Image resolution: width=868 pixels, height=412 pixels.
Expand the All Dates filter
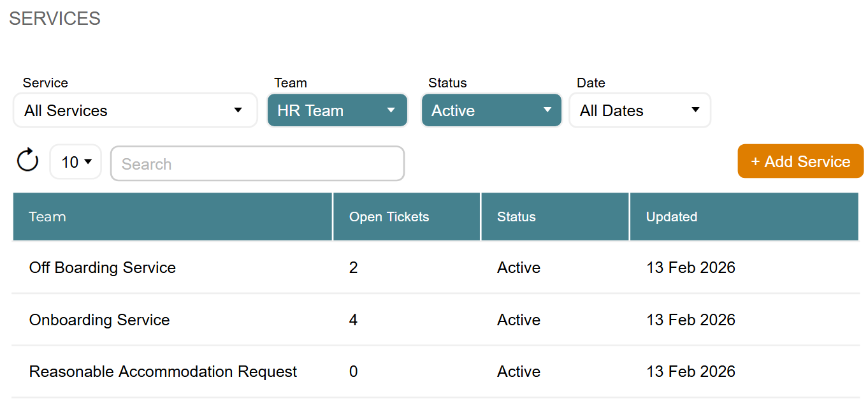pos(640,110)
